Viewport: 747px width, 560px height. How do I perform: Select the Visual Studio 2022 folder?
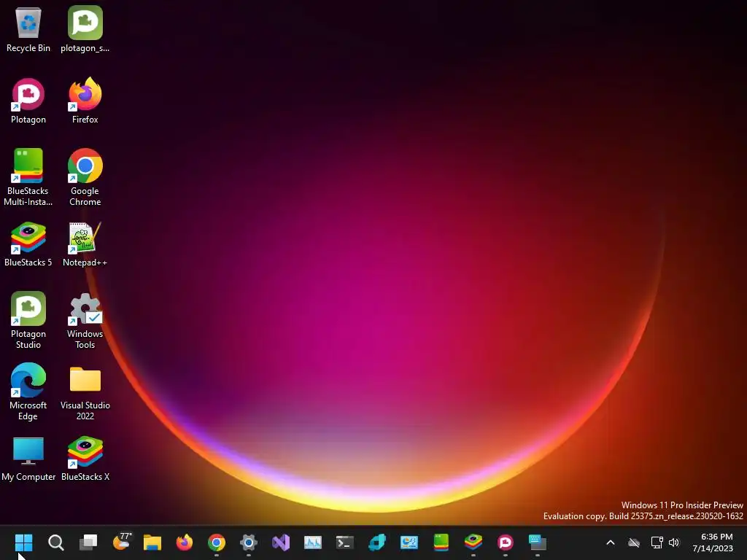85,392
